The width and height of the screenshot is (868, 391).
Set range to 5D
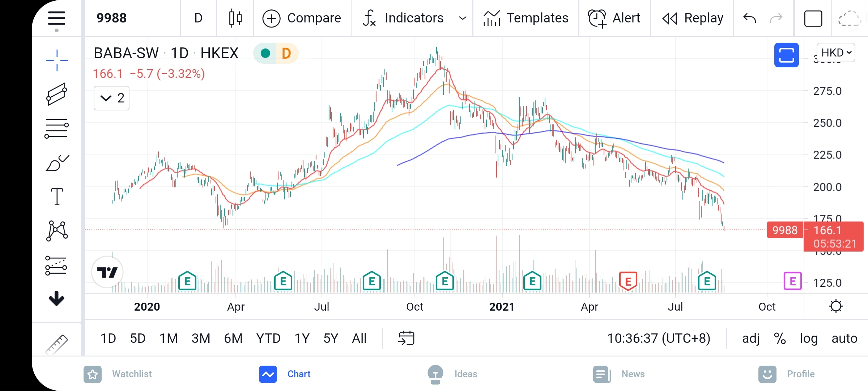click(137, 339)
